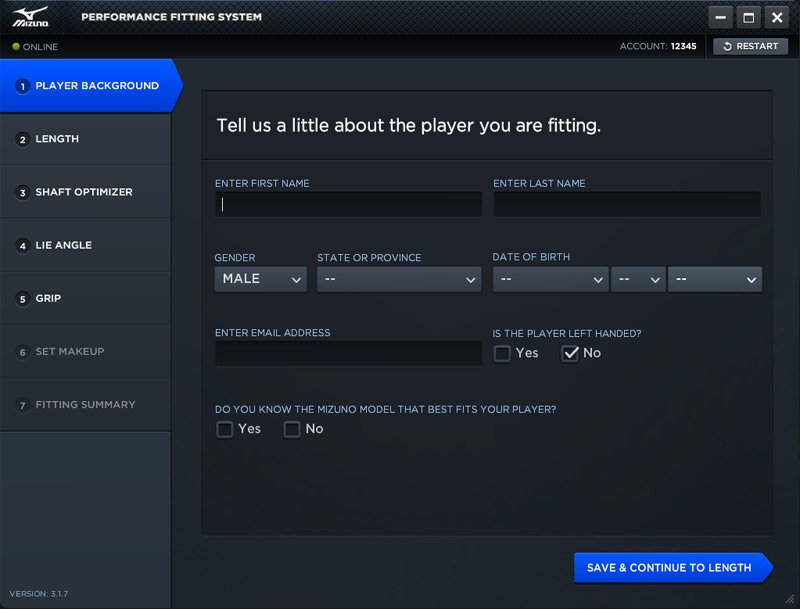Select the Set Makeup step
The image size is (800, 609).
coord(85,351)
